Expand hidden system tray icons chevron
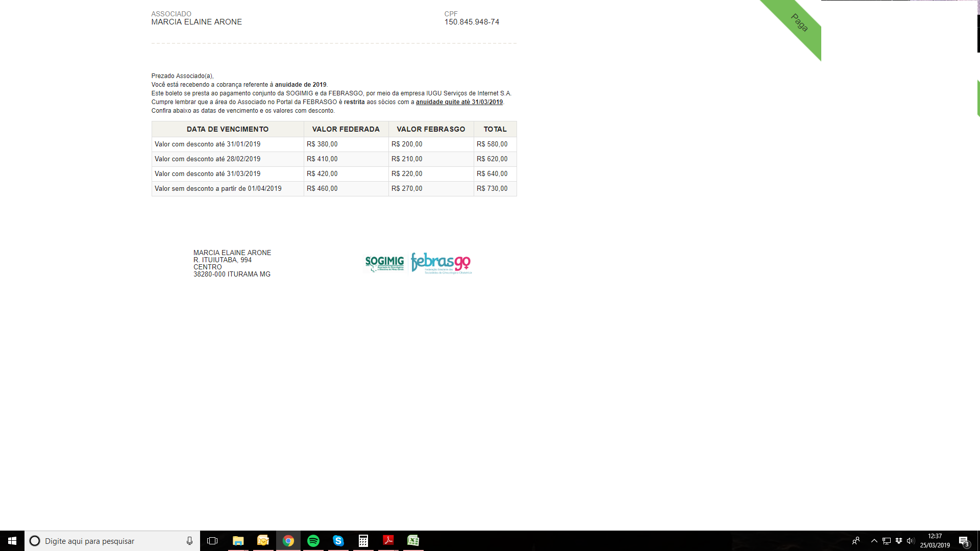This screenshot has width=980, height=551. [x=874, y=541]
